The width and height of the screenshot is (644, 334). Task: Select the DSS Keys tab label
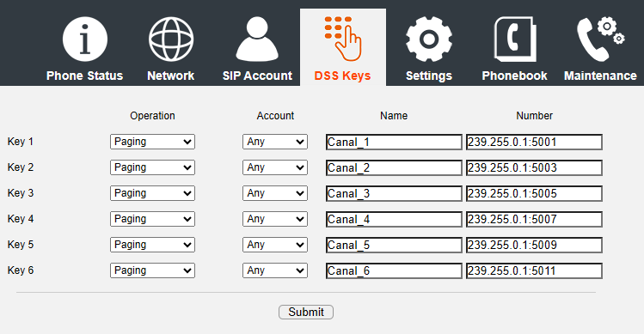(x=342, y=76)
